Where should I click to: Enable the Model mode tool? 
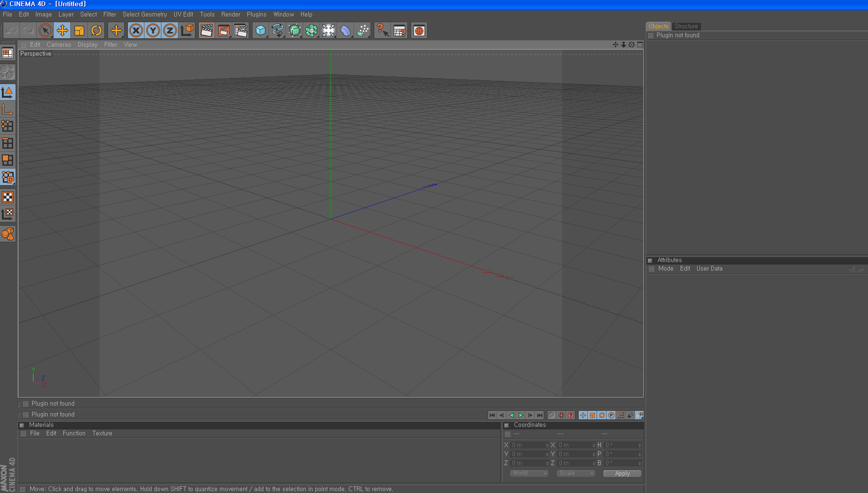tap(8, 92)
